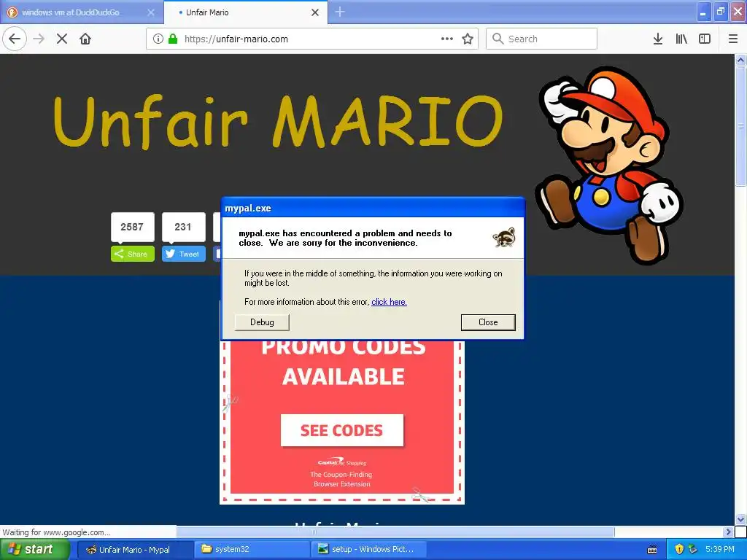The height and width of the screenshot is (560, 747).
Task: Click the green padlock security icon
Action: [173, 39]
